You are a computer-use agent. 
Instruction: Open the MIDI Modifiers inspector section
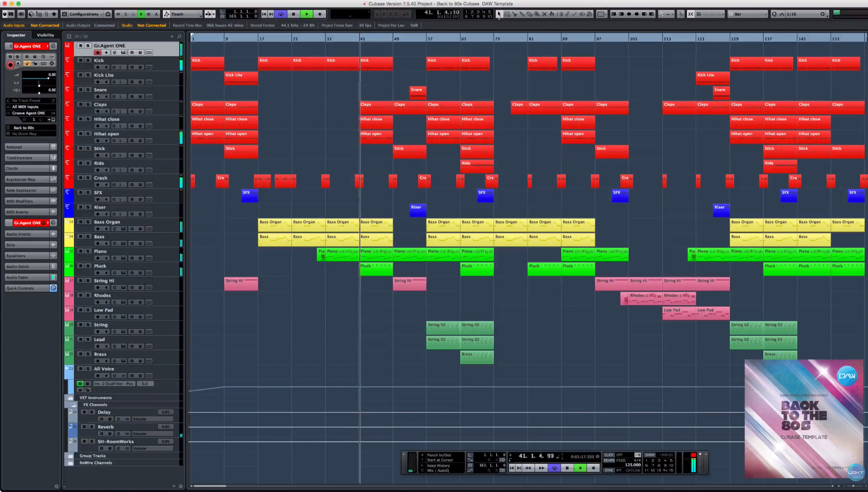31,201
